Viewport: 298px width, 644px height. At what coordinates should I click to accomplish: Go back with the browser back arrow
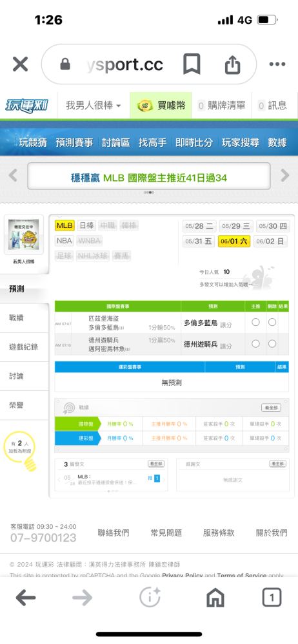[26, 598]
